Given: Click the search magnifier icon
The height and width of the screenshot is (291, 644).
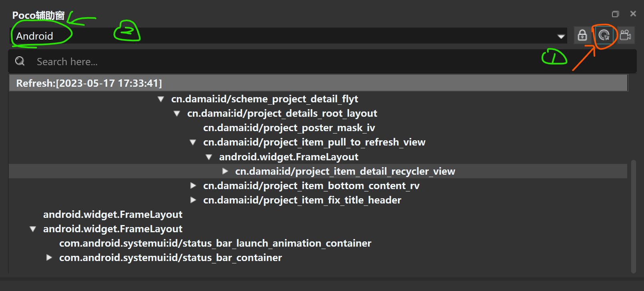Looking at the screenshot, I should coord(20,61).
